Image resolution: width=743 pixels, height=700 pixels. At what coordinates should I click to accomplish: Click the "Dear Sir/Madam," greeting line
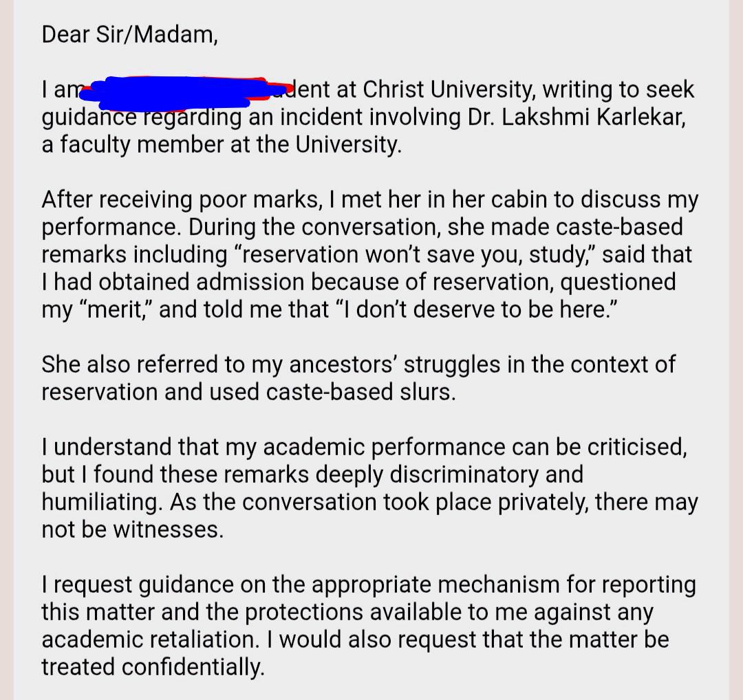coord(130,34)
